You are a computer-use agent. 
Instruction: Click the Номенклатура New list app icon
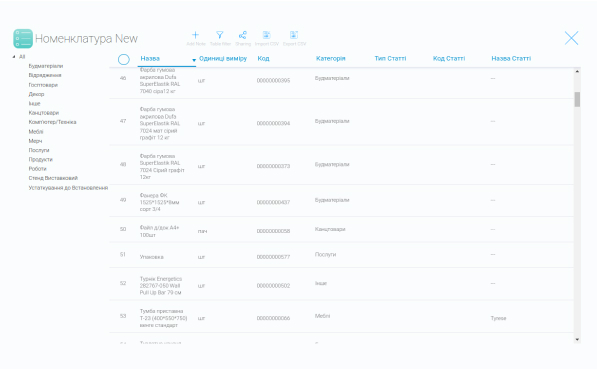(x=23, y=38)
